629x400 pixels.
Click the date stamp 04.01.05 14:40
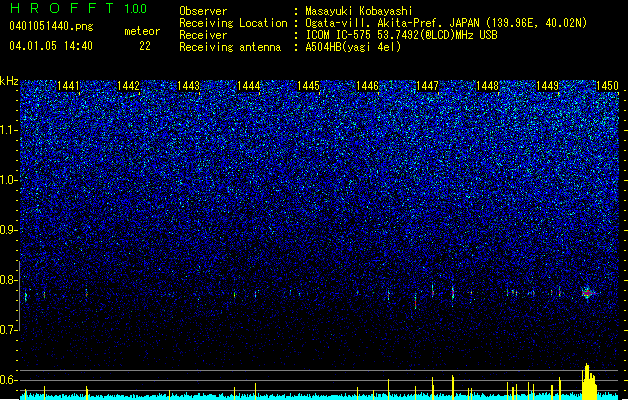pyautogui.click(x=51, y=46)
